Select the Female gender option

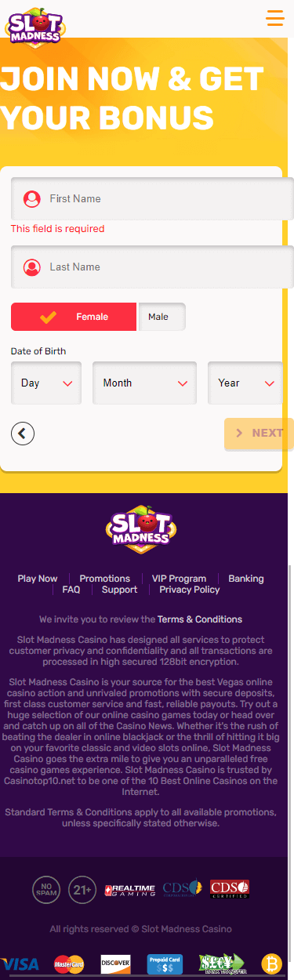(74, 317)
